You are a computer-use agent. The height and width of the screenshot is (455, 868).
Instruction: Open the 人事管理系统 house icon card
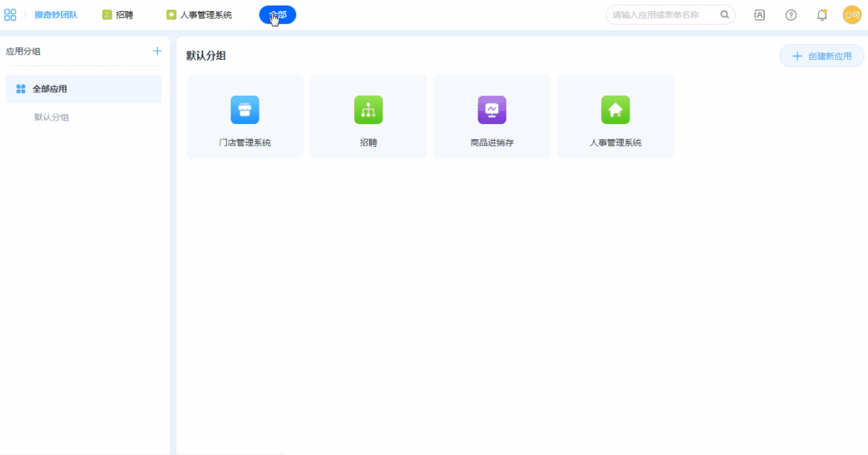615,110
